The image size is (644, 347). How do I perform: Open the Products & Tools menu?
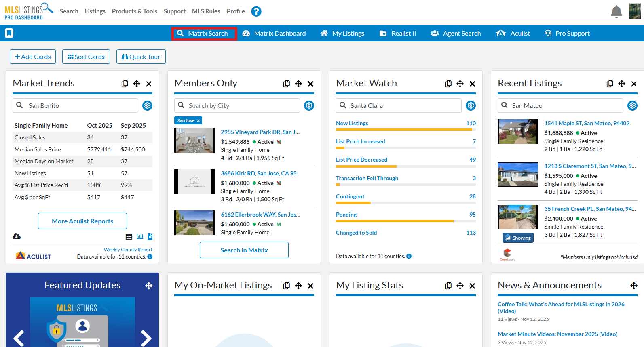tap(135, 11)
